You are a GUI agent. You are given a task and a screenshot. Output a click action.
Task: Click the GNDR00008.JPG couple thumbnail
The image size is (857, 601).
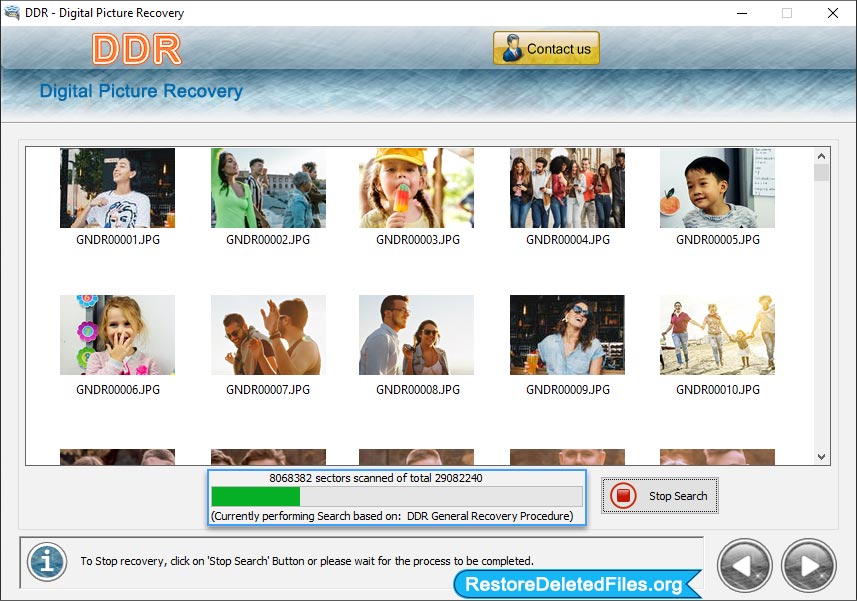416,335
